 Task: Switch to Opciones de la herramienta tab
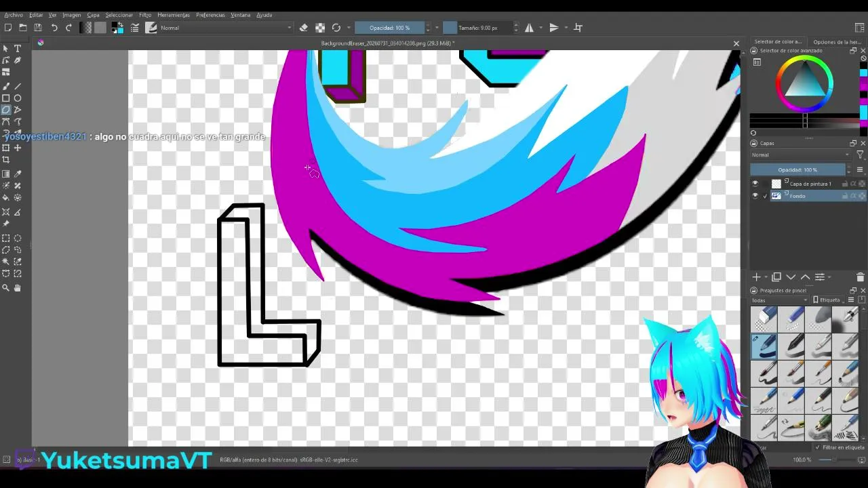[x=837, y=42]
